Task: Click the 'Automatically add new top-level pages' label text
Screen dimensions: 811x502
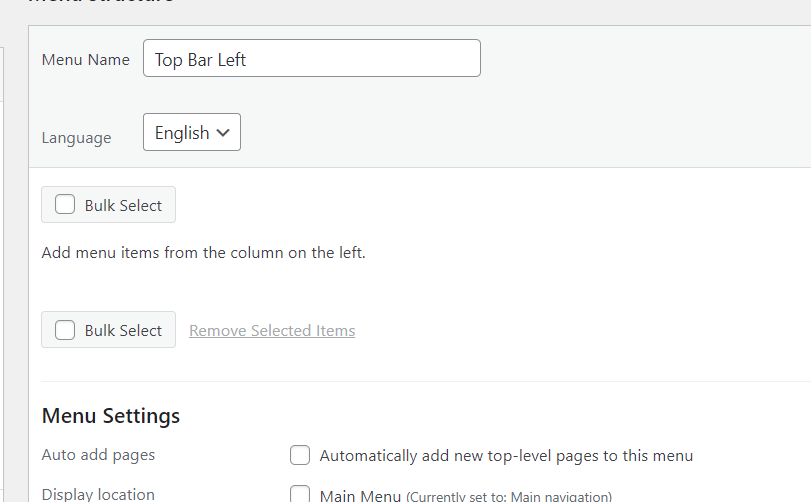Action: pyautogui.click(x=506, y=456)
